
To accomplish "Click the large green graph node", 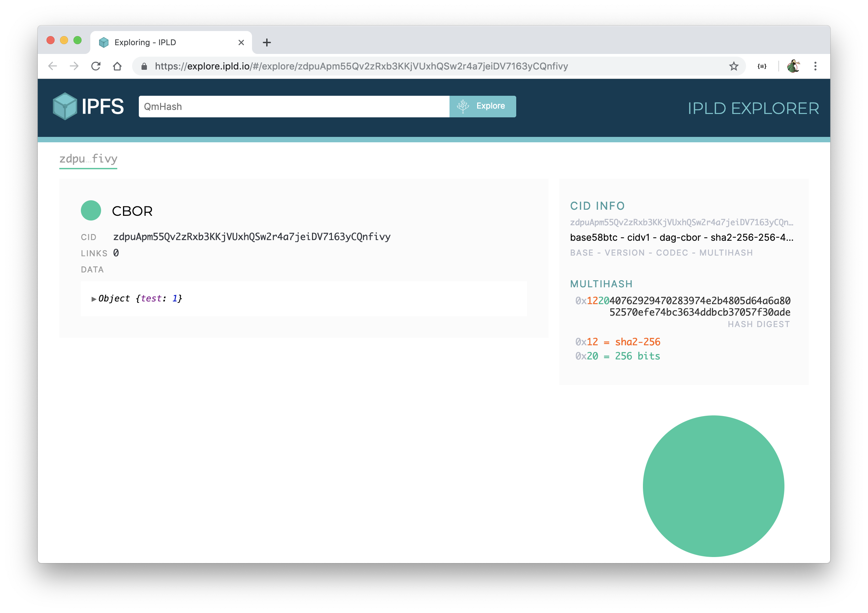I will click(x=713, y=486).
